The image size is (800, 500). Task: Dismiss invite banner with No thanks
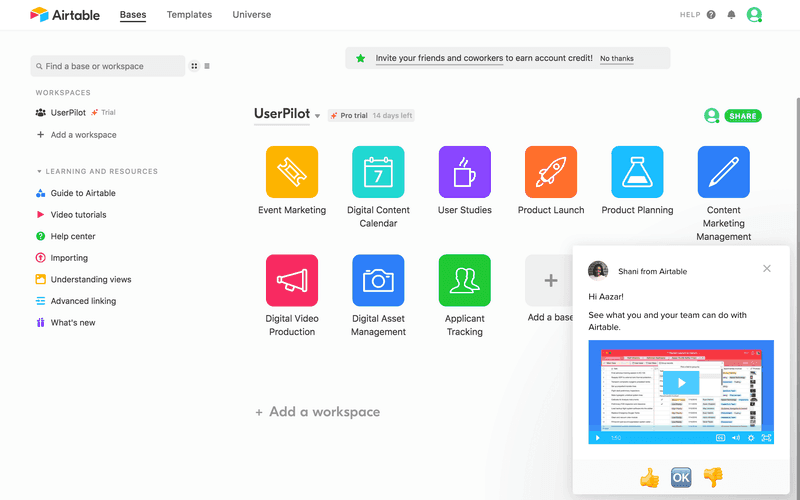point(617,58)
